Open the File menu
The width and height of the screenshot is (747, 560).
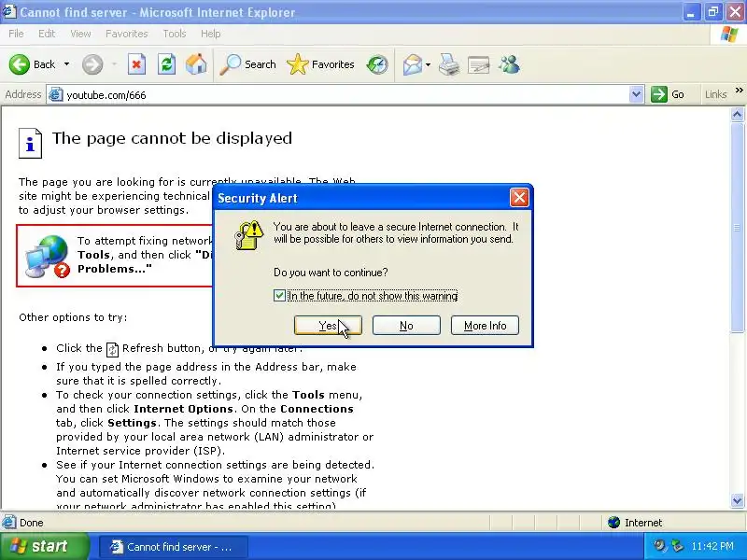[x=16, y=34]
